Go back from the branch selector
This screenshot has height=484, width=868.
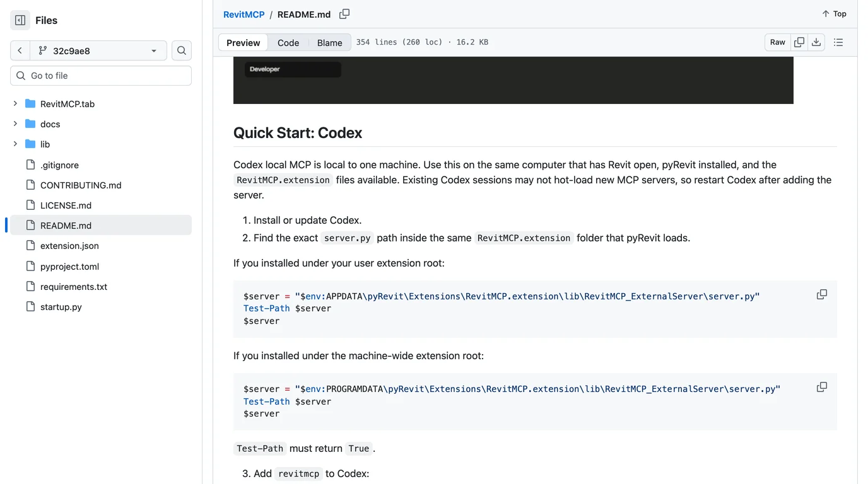tap(20, 50)
